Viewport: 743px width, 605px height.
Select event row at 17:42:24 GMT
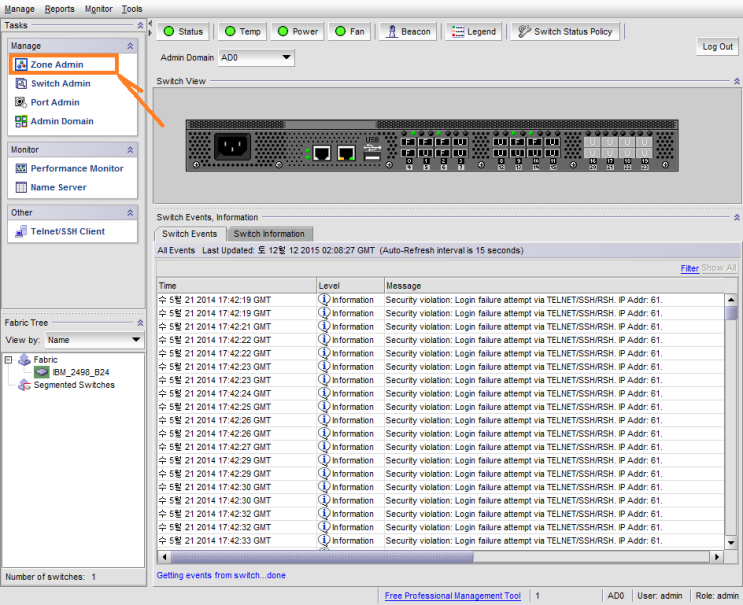point(440,394)
